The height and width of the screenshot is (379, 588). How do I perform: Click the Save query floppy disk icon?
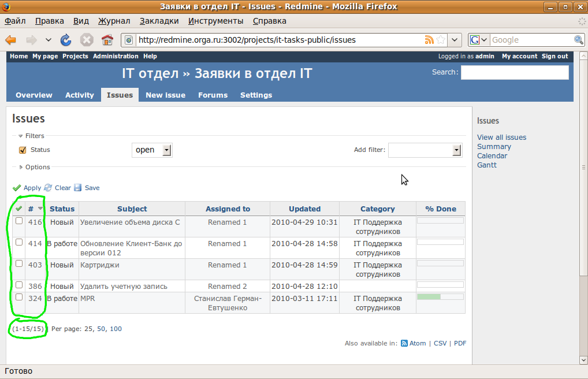(77, 188)
